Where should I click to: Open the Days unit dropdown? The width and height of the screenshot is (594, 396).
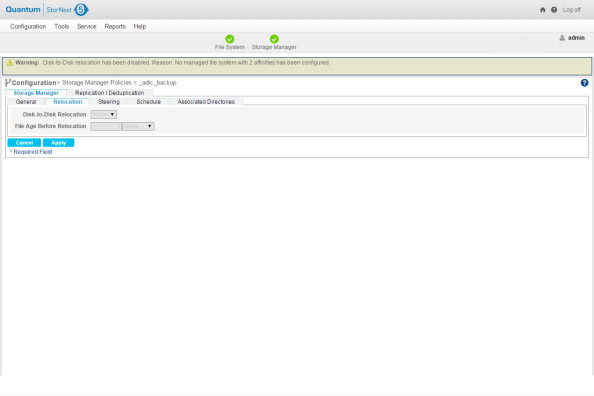tap(138, 126)
